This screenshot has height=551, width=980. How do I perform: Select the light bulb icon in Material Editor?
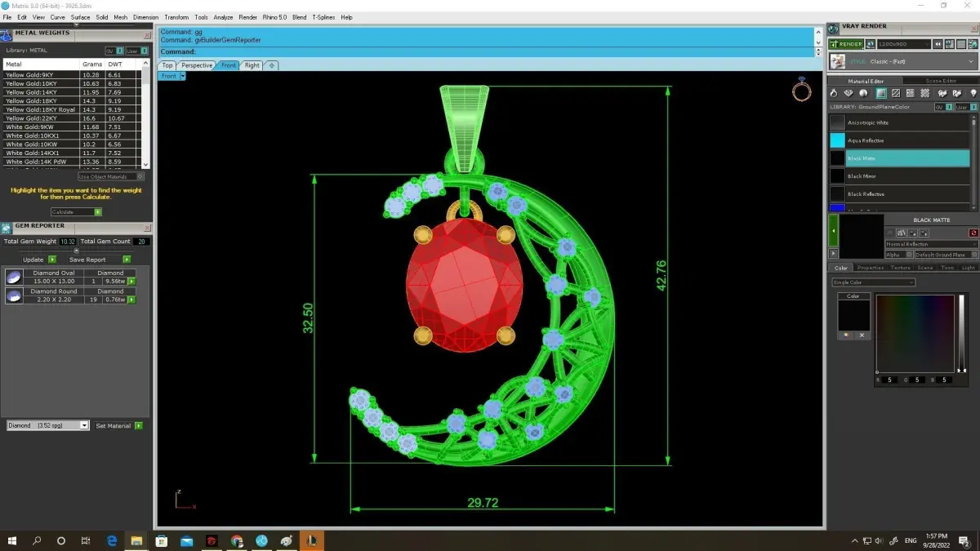[x=973, y=93]
